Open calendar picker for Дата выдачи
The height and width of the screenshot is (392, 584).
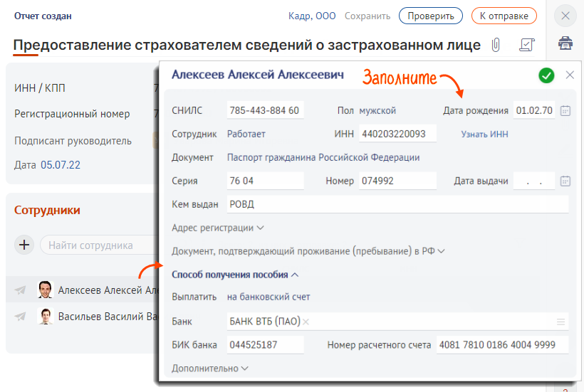click(565, 181)
